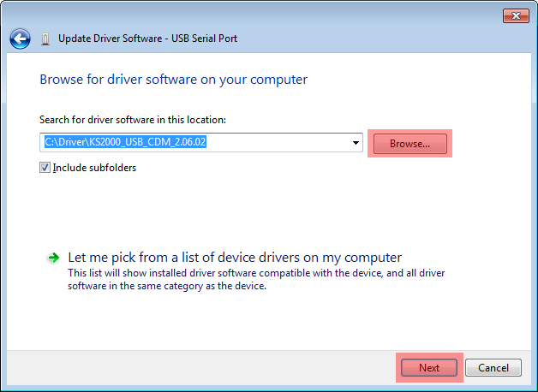Viewport: 538px width, 392px height.
Task: Go back using the blue arrow button
Action: click(20, 39)
